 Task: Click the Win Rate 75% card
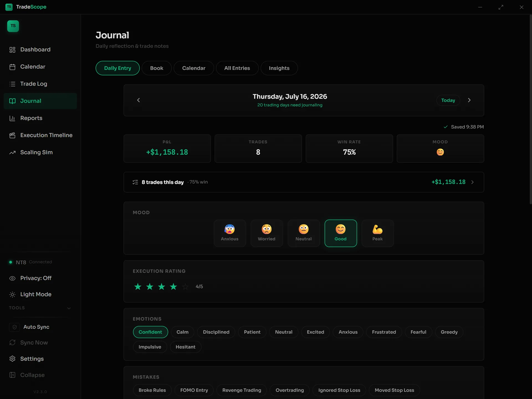[349, 149]
